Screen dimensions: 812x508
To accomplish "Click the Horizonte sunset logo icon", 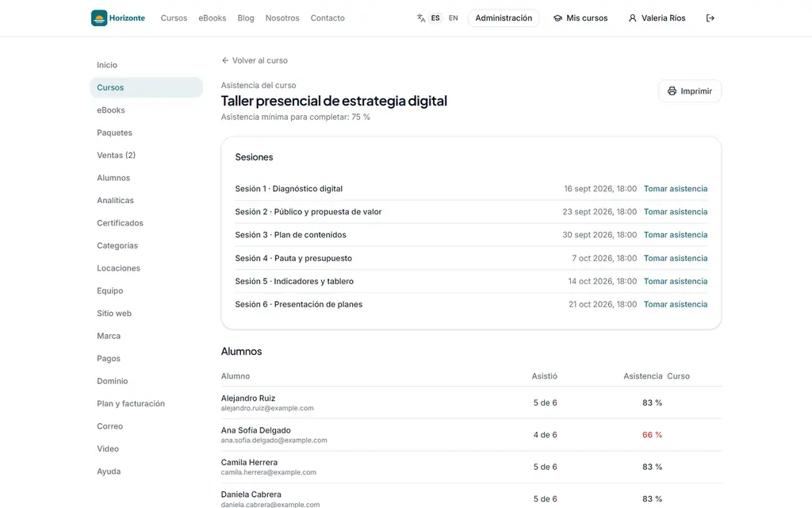I will (99, 18).
